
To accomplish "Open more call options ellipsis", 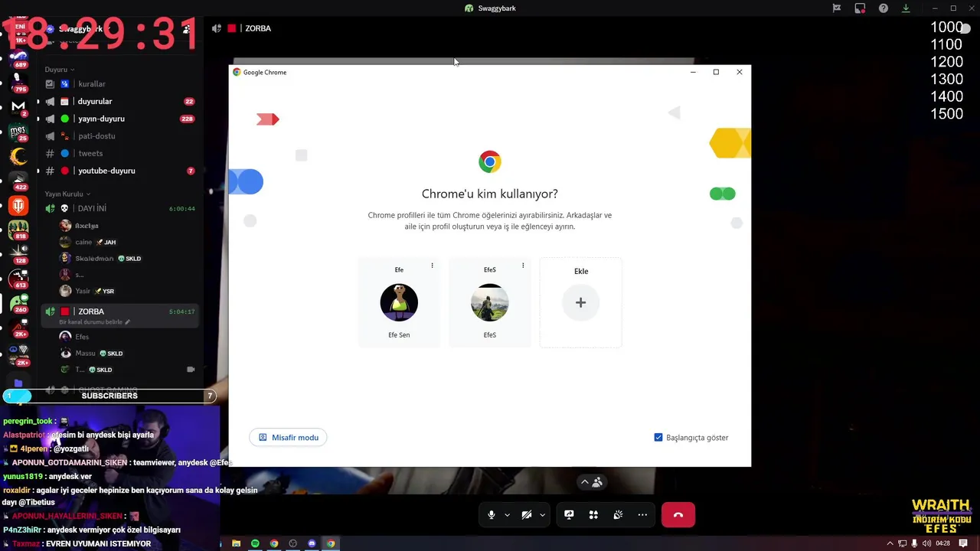I will 642,515.
